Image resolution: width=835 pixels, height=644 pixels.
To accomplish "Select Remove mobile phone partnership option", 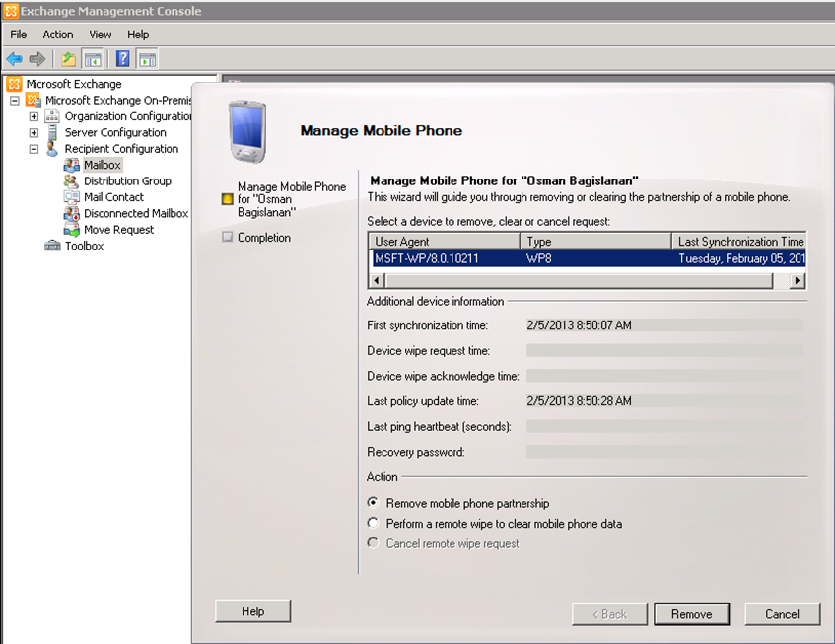I will tap(374, 503).
